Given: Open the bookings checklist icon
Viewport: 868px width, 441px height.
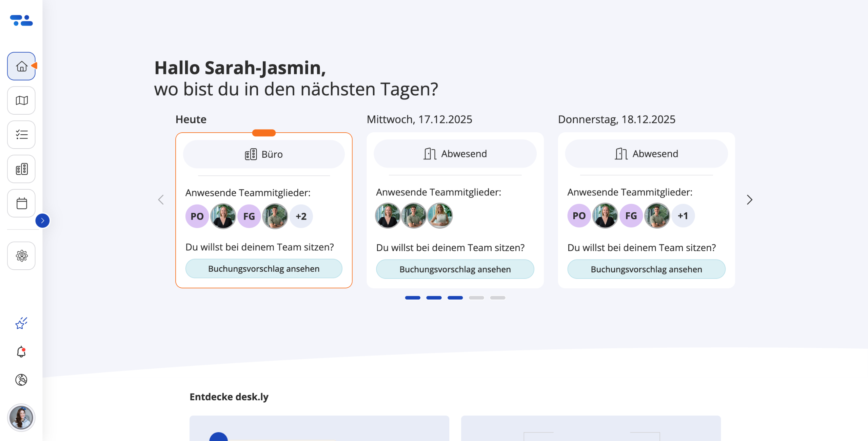Looking at the screenshot, I should coord(21,135).
